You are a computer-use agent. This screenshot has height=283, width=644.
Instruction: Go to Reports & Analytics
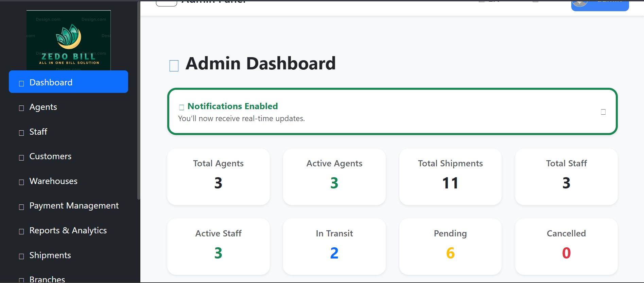[68, 231]
